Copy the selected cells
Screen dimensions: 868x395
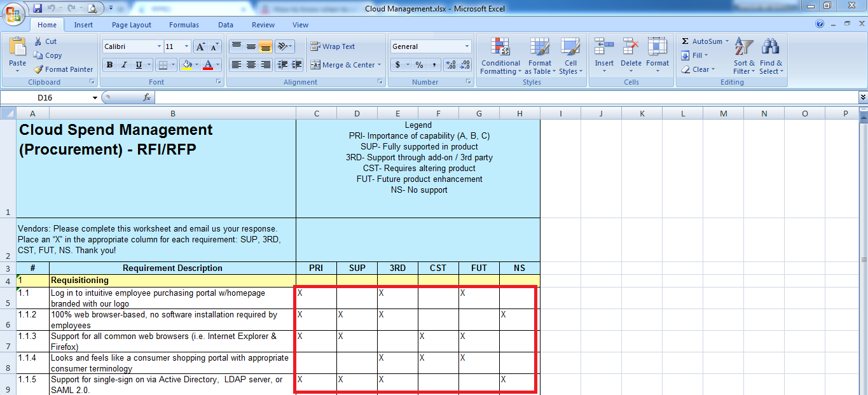[x=48, y=55]
